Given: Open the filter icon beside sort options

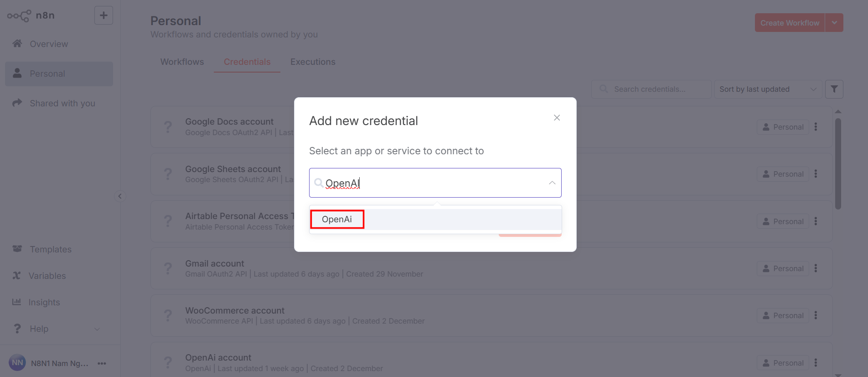Looking at the screenshot, I should point(834,89).
